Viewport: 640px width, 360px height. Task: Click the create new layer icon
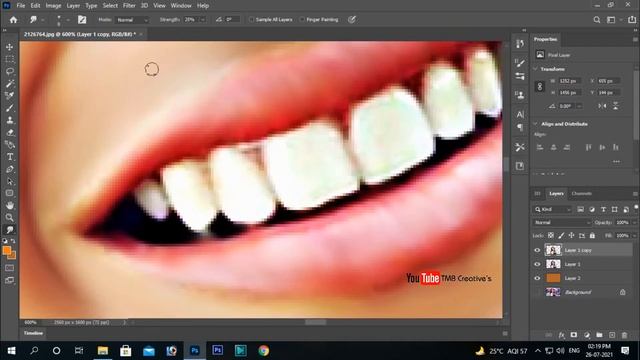[x=612, y=335]
